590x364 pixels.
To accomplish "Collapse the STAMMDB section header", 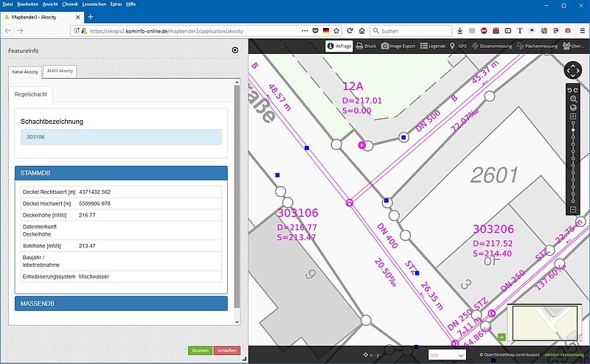I will click(121, 173).
